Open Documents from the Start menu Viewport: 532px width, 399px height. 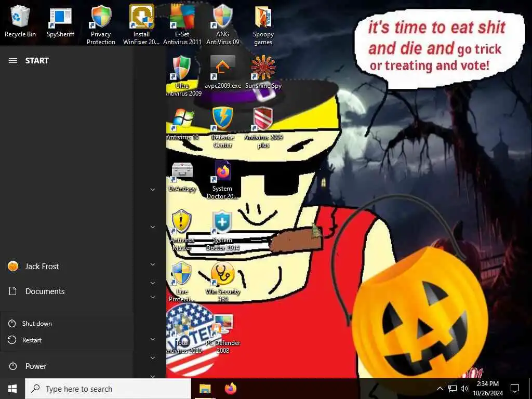pyautogui.click(x=66, y=291)
